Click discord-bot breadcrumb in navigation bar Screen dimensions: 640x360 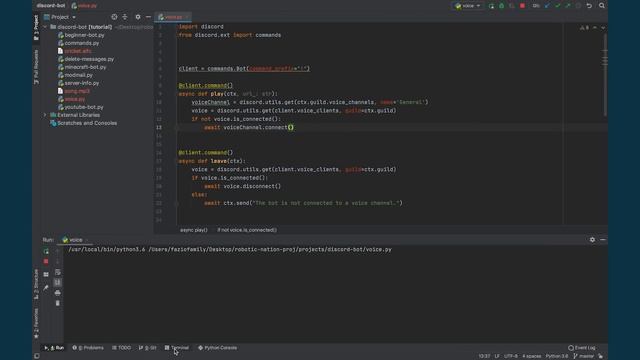51,6
